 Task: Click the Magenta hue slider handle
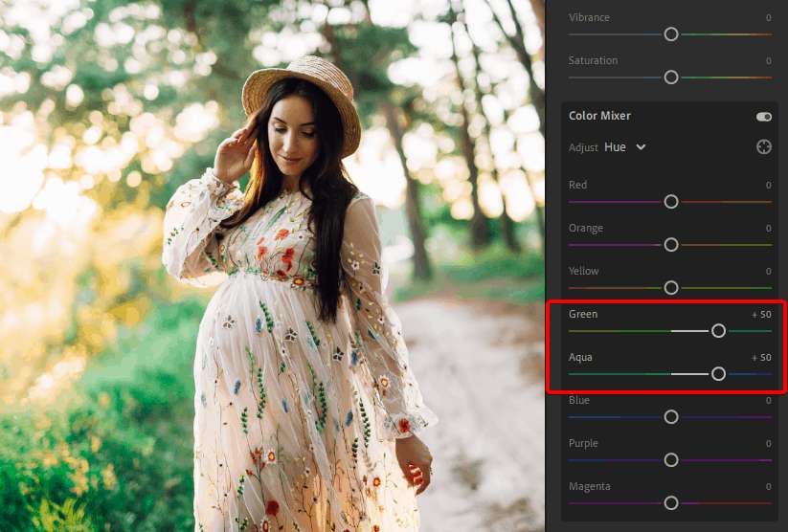[x=671, y=503]
